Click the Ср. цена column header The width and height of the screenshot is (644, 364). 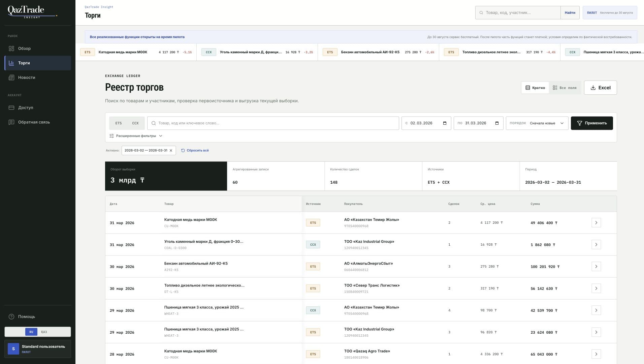pos(488,204)
